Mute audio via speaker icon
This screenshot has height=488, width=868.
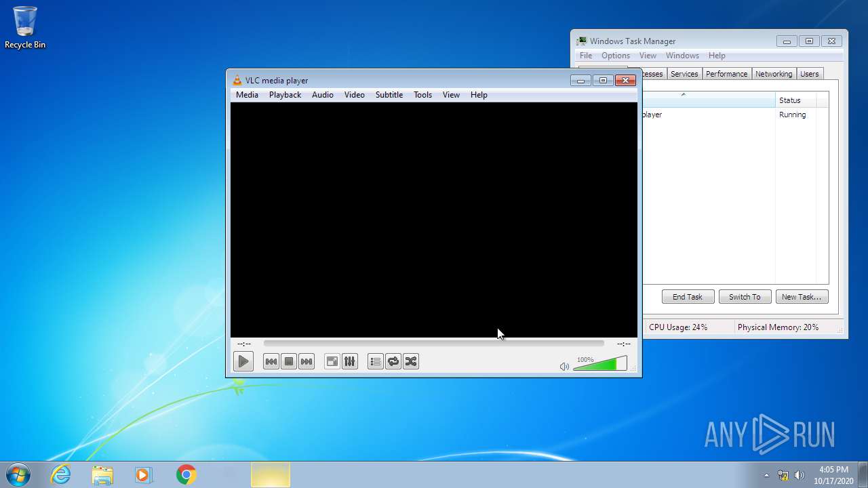(x=564, y=367)
